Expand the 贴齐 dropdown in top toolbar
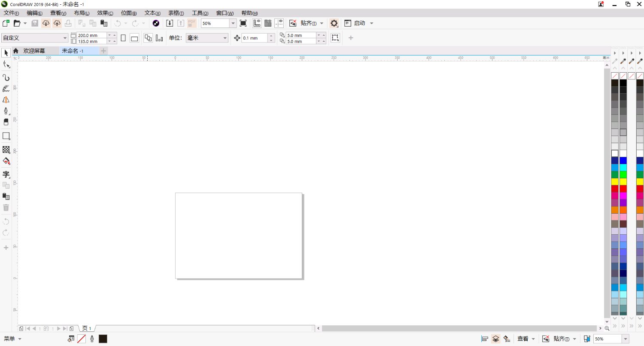Image resolution: width=644 pixels, height=346 pixels. (x=322, y=23)
